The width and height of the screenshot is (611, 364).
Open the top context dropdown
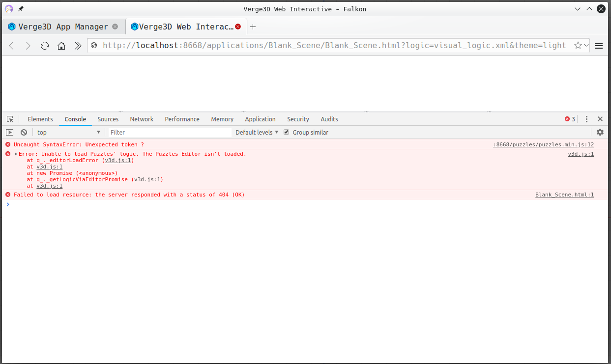click(68, 132)
